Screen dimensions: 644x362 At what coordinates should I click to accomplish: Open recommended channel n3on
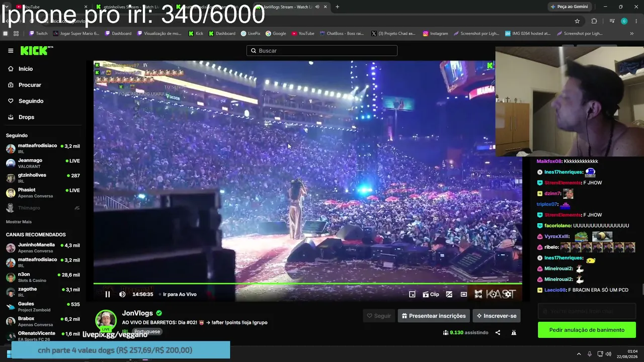click(x=43, y=277)
